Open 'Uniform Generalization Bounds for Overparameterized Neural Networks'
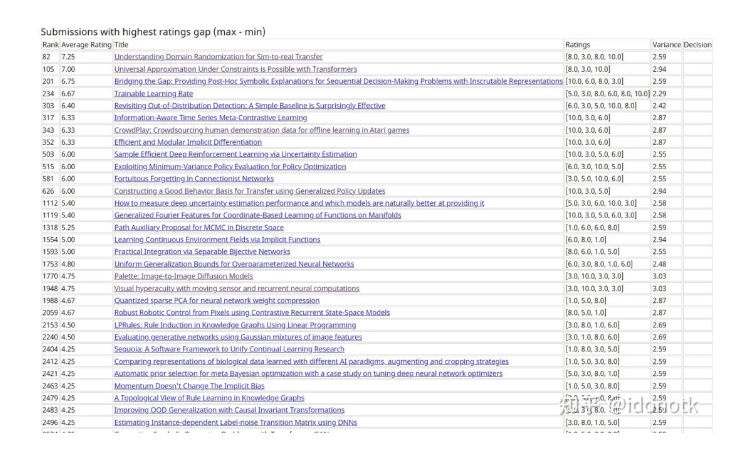The height and width of the screenshot is (452, 736). click(x=234, y=264)
